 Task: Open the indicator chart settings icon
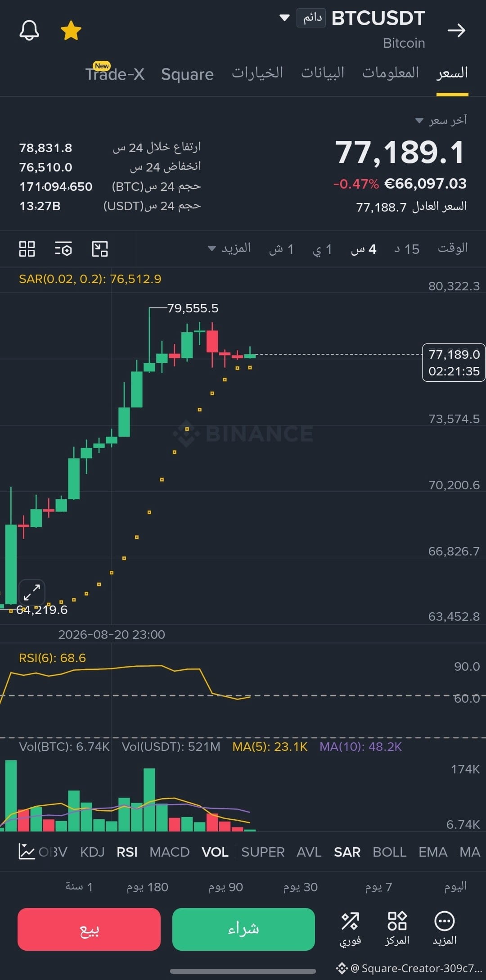coord(27,852)
